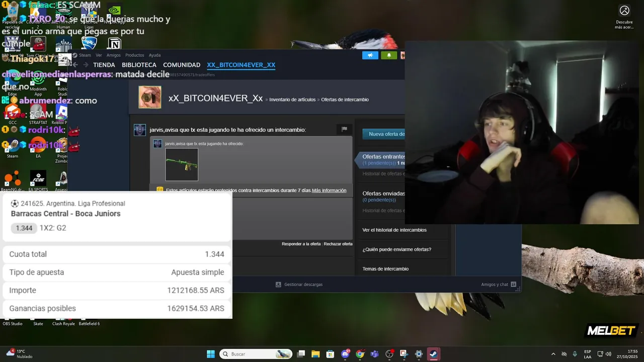Open Microsoft Store from taskbar
Screen dimensions: 644x362
click(330, 354)
